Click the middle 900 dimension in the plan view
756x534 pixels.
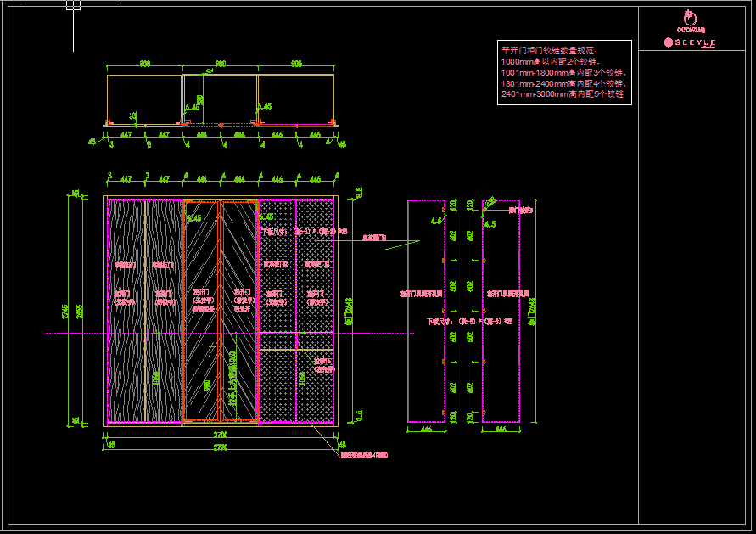point(221,64)
